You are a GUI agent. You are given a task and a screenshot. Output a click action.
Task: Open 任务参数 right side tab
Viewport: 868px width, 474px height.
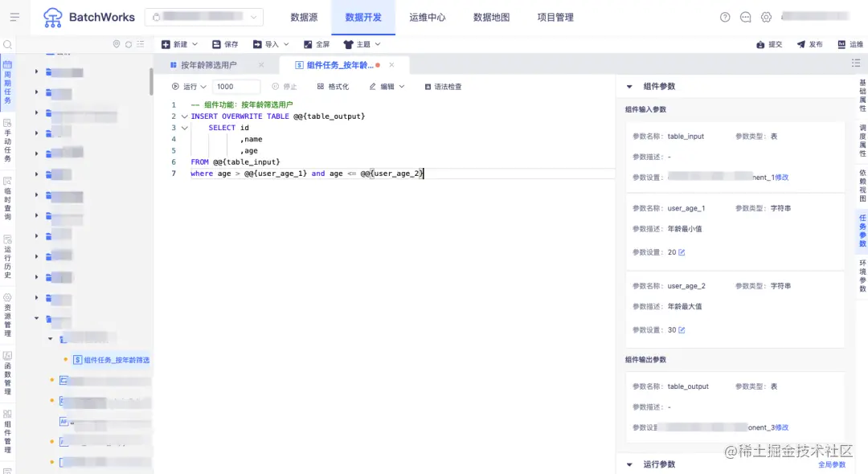[x=862, y=231]
